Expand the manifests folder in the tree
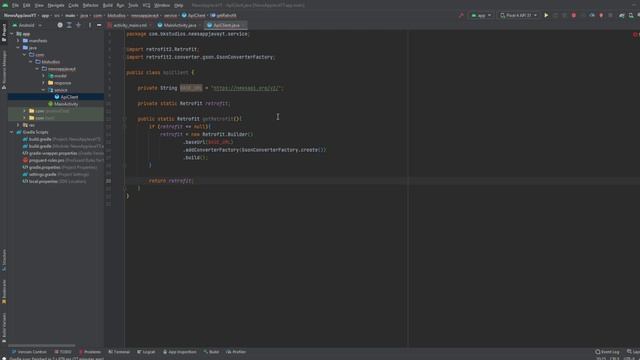The height and width of the screenshot is (360, 640). tap(18, 41)
